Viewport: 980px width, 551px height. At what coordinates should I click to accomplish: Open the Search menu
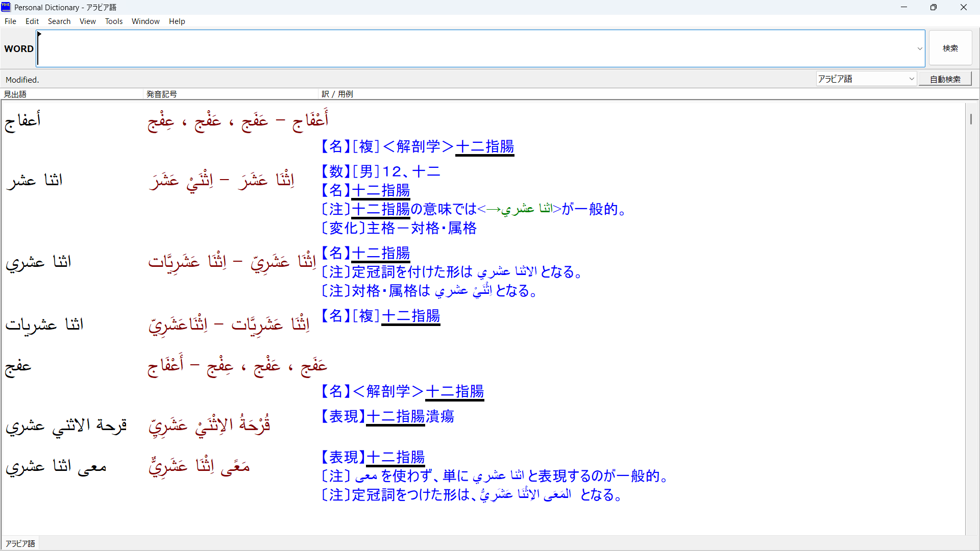pos(59,21)
